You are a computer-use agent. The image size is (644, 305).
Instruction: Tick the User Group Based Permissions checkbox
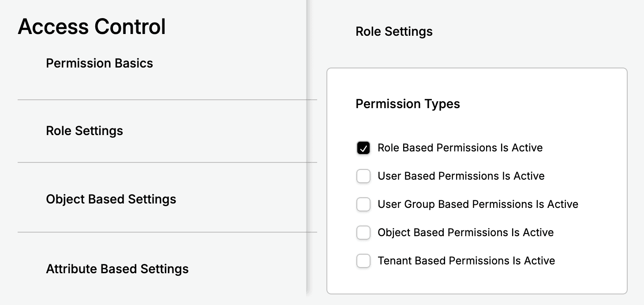(363, 205)
